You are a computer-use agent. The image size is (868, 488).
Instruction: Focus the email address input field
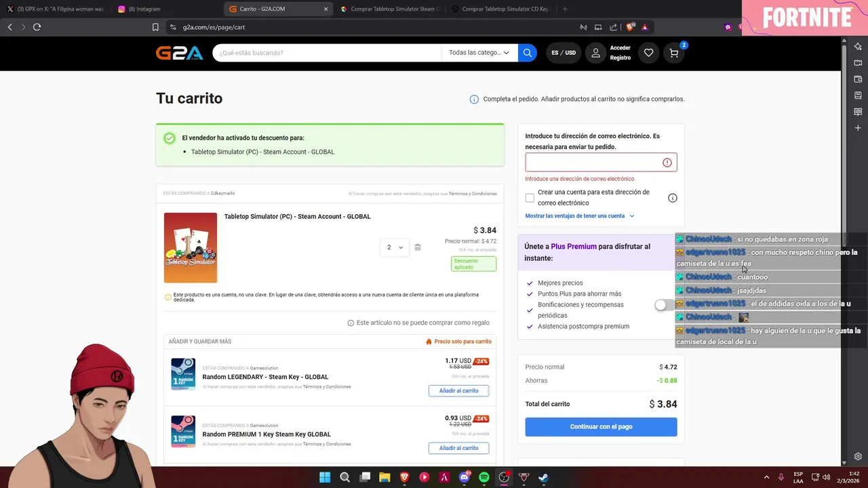[x=601, y=163]
